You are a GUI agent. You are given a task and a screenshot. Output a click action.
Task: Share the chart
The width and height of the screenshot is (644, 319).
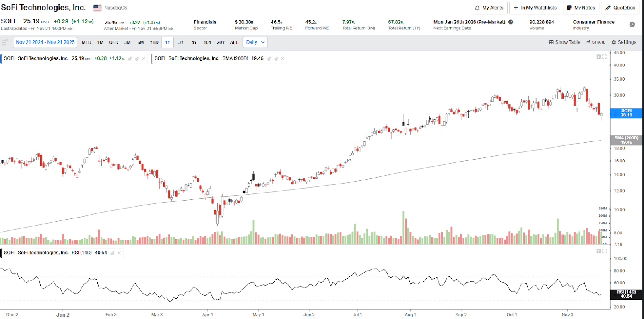[x=596, y=42]
